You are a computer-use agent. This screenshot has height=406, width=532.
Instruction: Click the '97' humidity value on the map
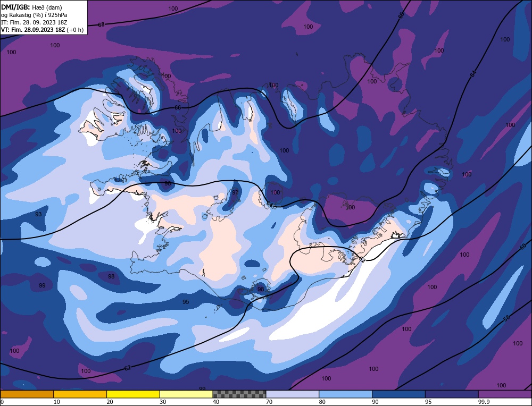coord(235,192)
